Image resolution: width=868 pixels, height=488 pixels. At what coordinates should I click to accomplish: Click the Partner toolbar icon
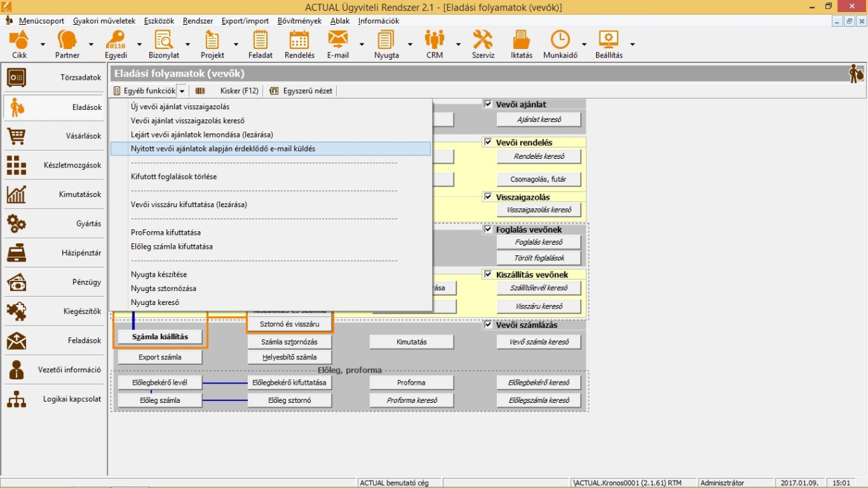point(67,41)
